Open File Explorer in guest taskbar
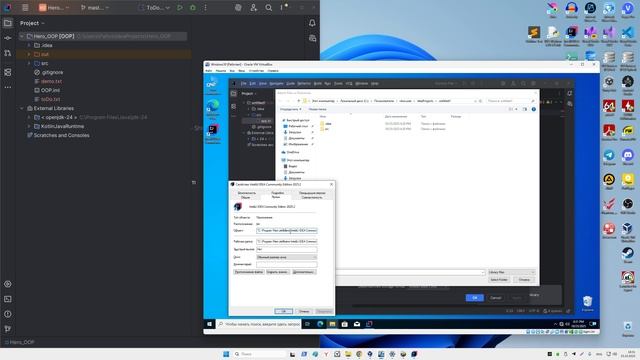The width and height of the screenshot is (640, 360). click(332, 324)
